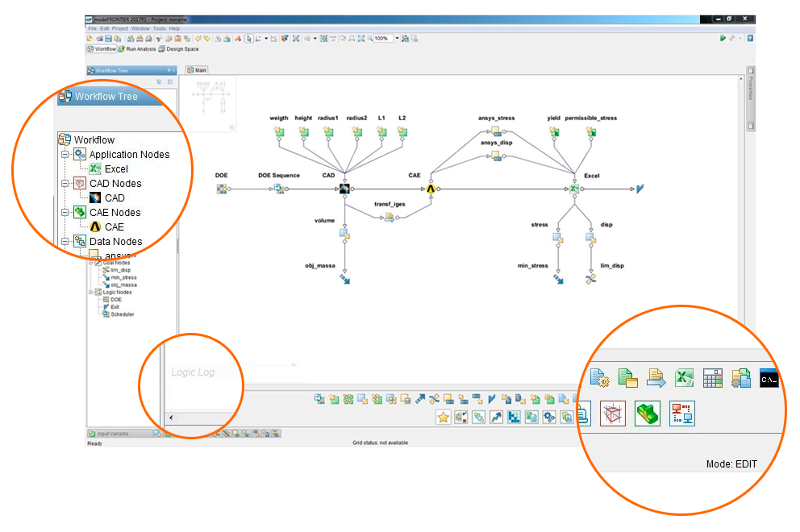Click the green CAE nodes palette icon
The image size is (800, 532).
(648, 414)
